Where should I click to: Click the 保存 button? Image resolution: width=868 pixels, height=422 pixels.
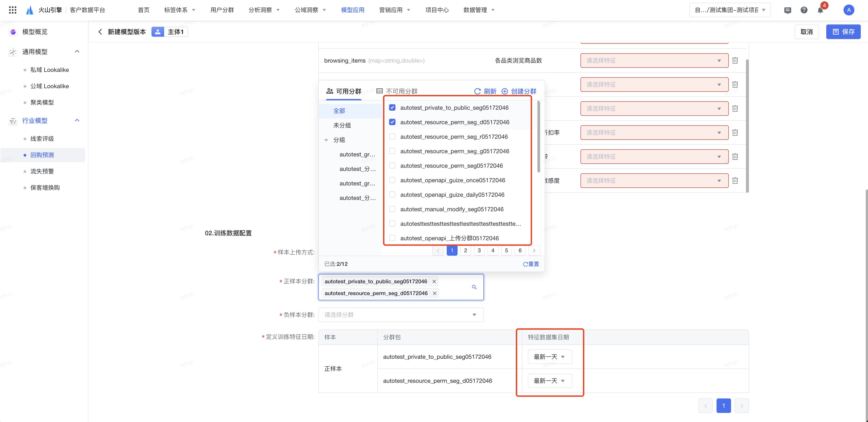[x=843, y=32]
